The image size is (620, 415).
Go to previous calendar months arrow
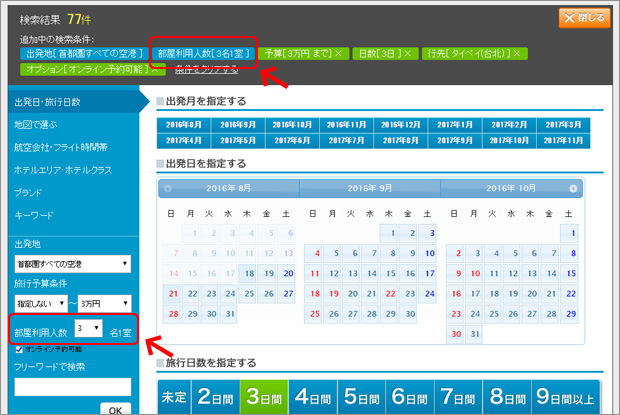166,188
